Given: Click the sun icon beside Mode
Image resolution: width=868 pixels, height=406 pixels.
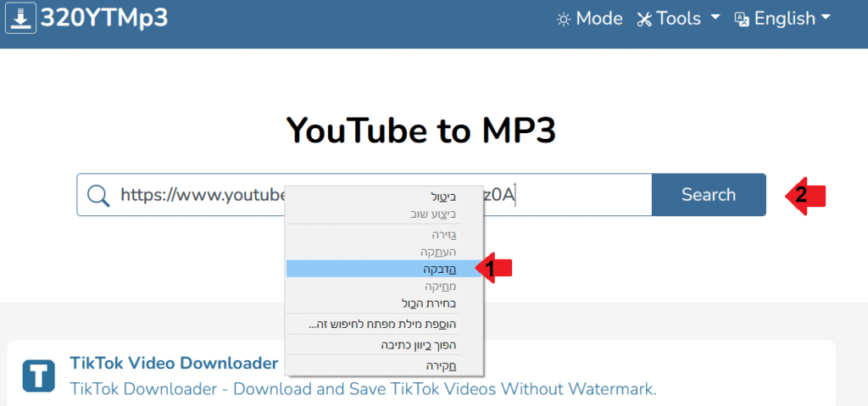Looking at the screenshot, I should [x=563, y=19].
